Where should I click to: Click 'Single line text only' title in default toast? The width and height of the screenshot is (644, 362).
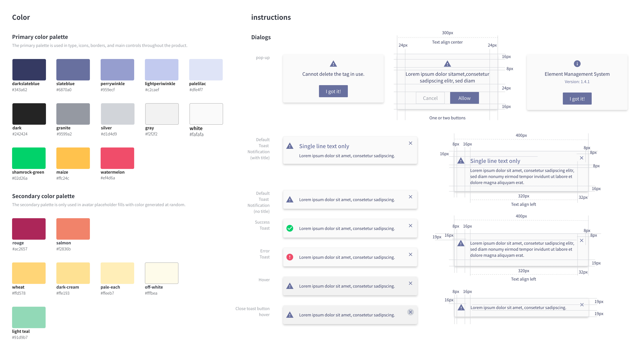[324, 146]
